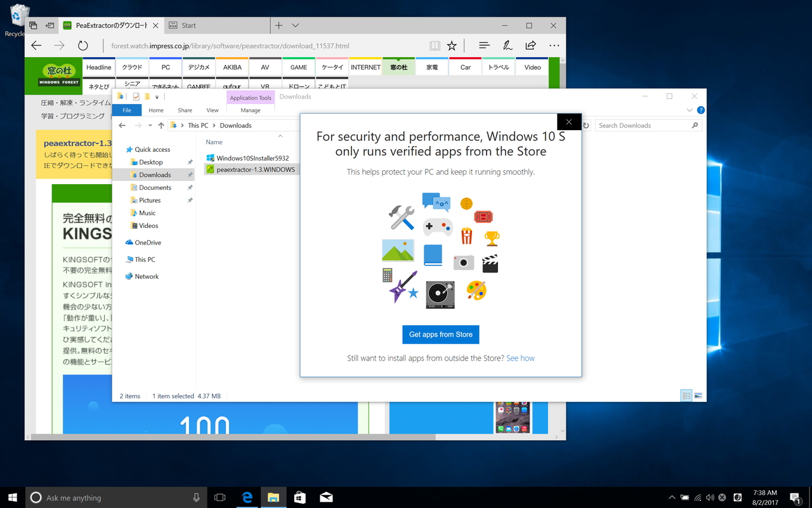The image size is (812, 508).
Task: Open the Windows Start menu
Action: pos(13,498)
